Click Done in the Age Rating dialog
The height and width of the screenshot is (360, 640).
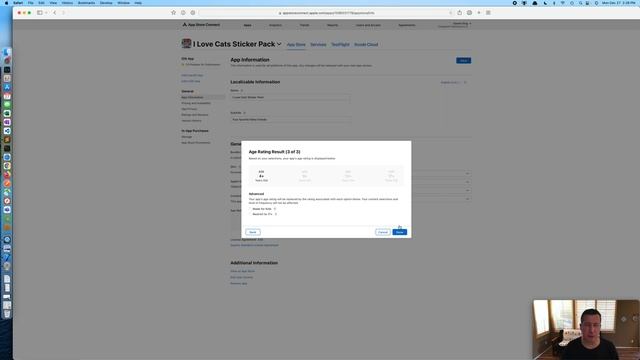coord(400,232)
